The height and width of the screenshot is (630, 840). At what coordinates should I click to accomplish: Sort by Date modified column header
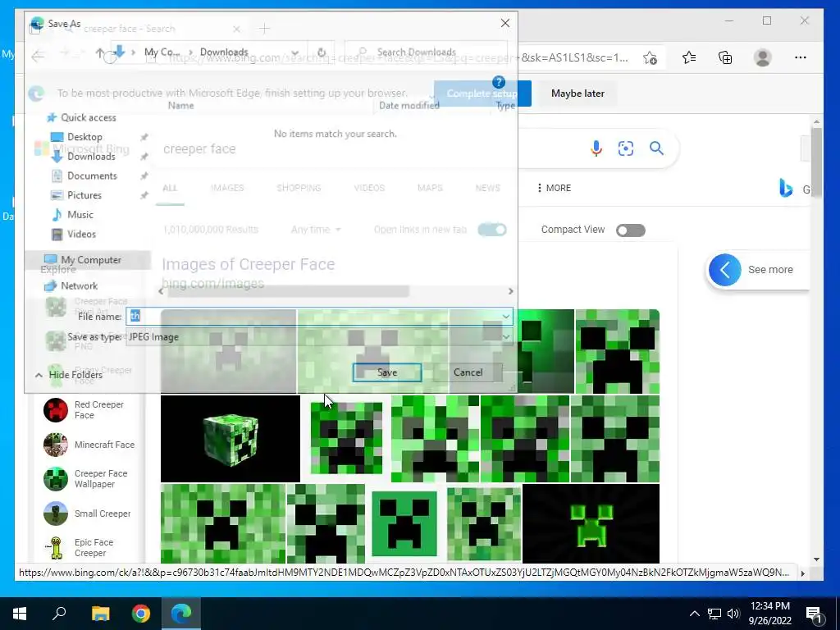coord(409,106)
